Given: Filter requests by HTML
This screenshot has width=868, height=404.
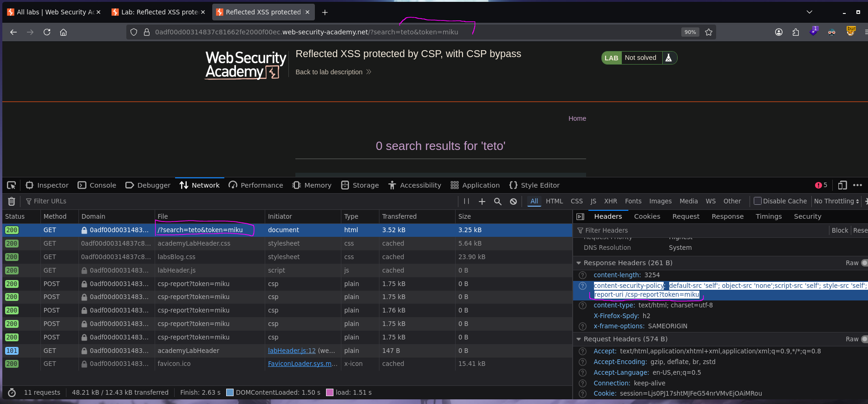Looking at the screenshot, I should click(554, 201).
